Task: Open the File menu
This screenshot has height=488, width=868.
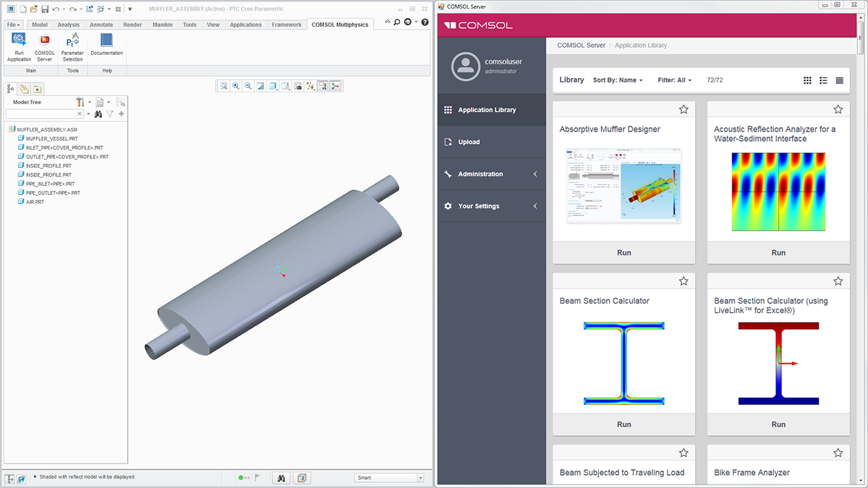Action: coord(14,25)
